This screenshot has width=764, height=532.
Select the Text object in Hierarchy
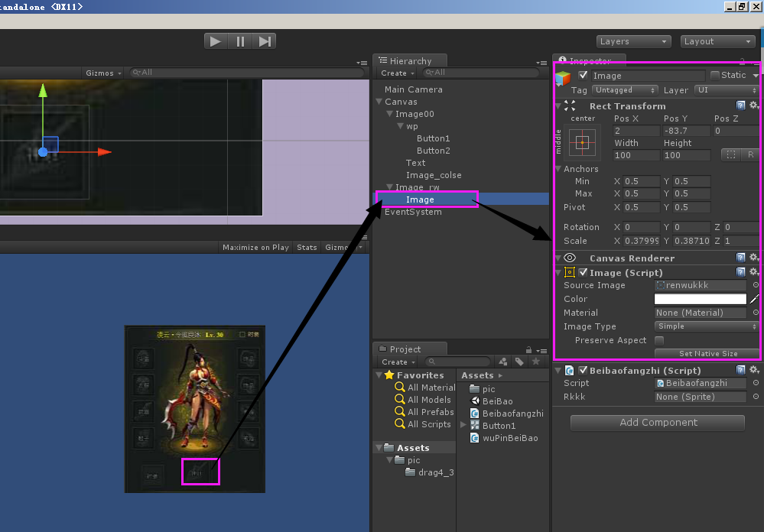[415, 163]
